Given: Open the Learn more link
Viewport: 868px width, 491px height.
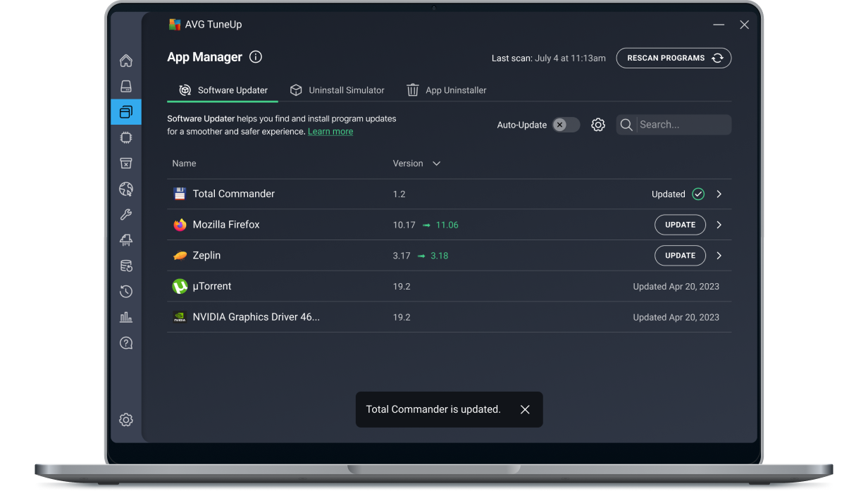Looking at the screenshot, I should pos(330,132).
